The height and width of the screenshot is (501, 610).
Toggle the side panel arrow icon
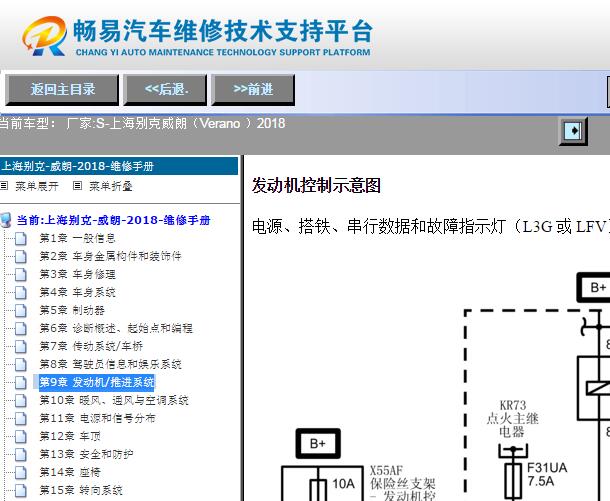point(573,131)
